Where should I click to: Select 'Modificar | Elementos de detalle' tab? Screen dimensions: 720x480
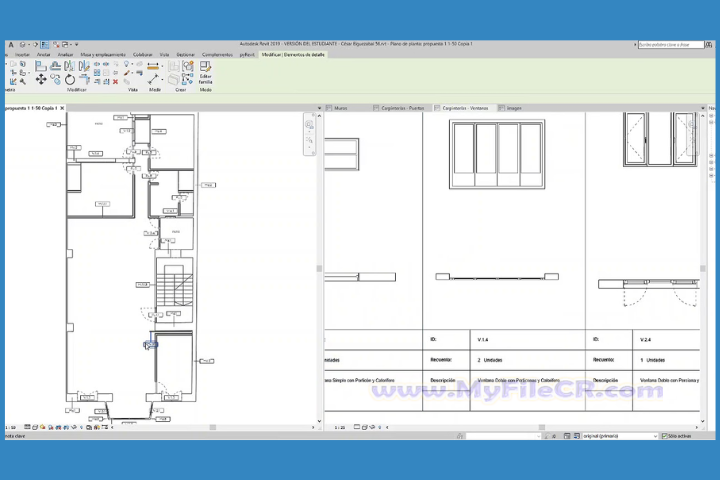pyautogui.click(x=293, y=55)
